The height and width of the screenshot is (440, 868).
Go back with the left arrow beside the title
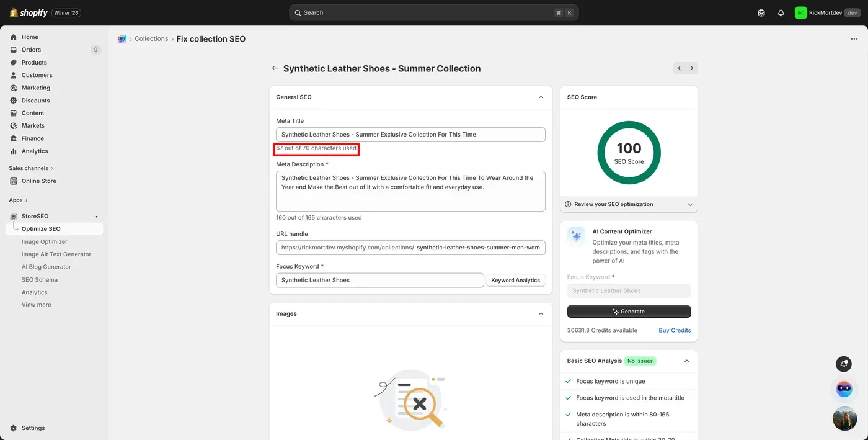(275, 68)
